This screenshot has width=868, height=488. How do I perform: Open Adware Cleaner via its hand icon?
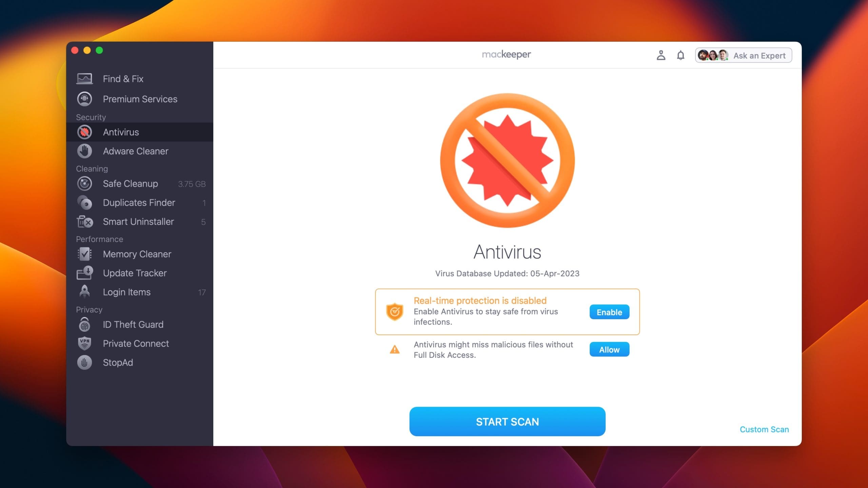(x=84, y=151)
